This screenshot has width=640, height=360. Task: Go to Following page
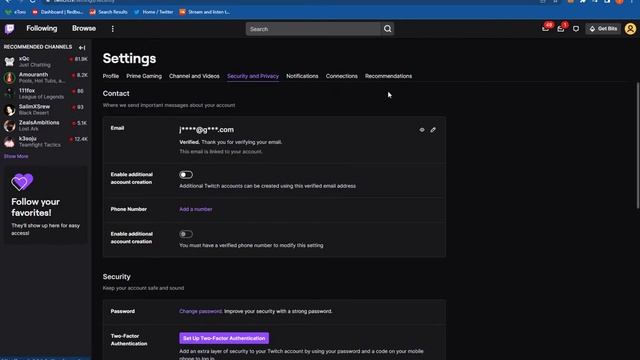point(42,28)
